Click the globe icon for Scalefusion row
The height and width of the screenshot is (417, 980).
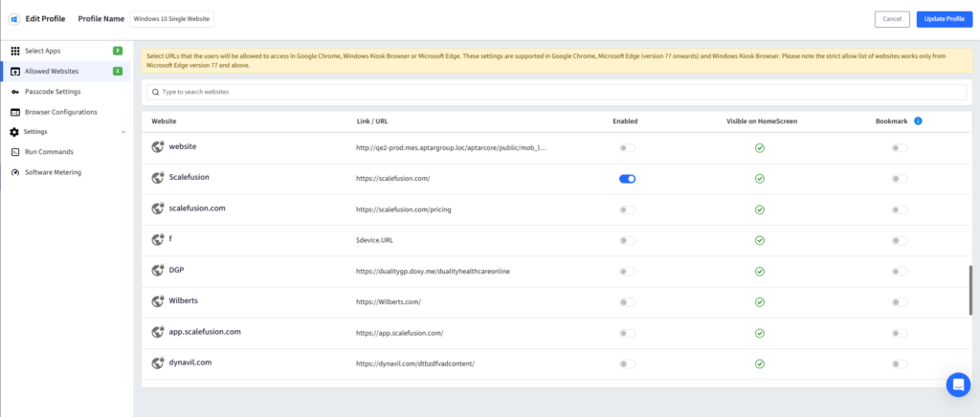(x=158, y=178)
